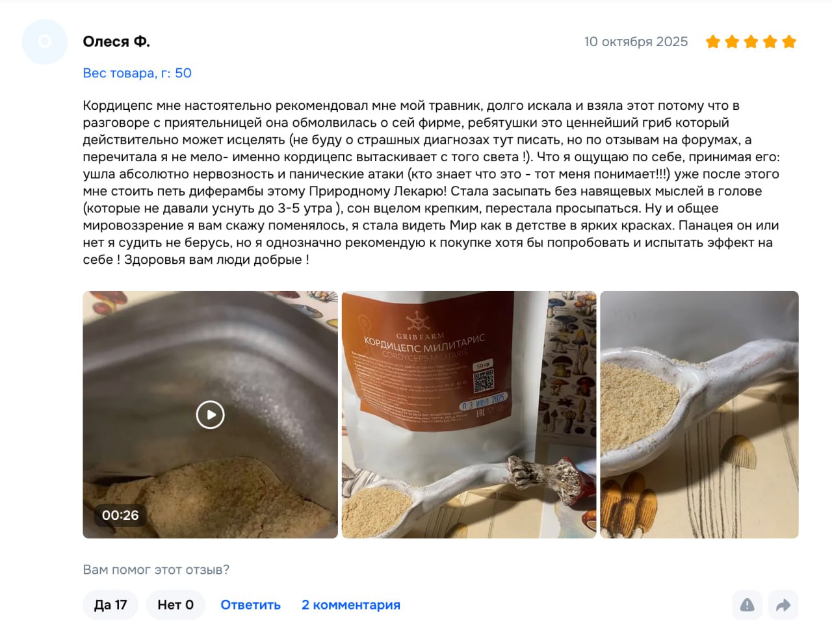This screenshot has width=832, height=644.
Task: Play the 00:26 review video
Action: click(x=210, y=415)
